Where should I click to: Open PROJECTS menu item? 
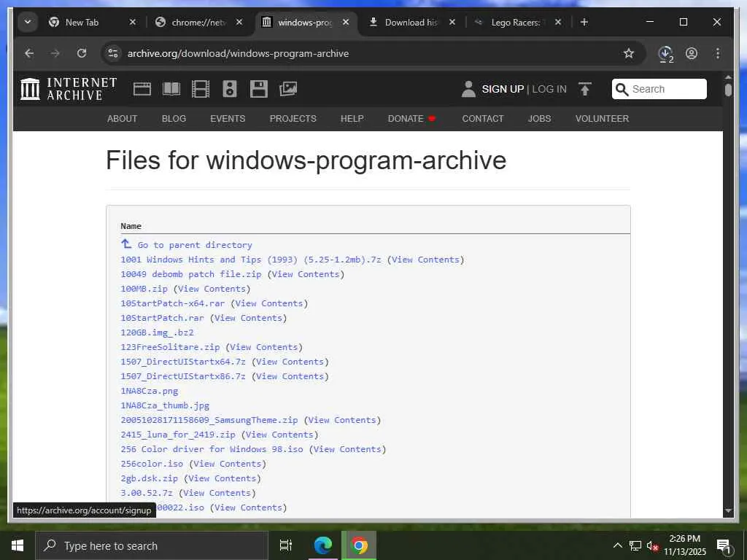pos(293,119)
